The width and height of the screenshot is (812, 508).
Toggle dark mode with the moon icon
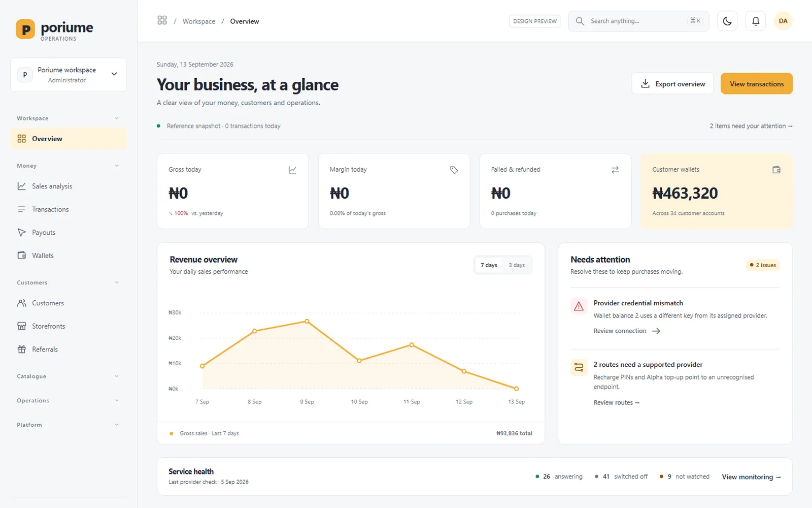[x=727, y=21]
